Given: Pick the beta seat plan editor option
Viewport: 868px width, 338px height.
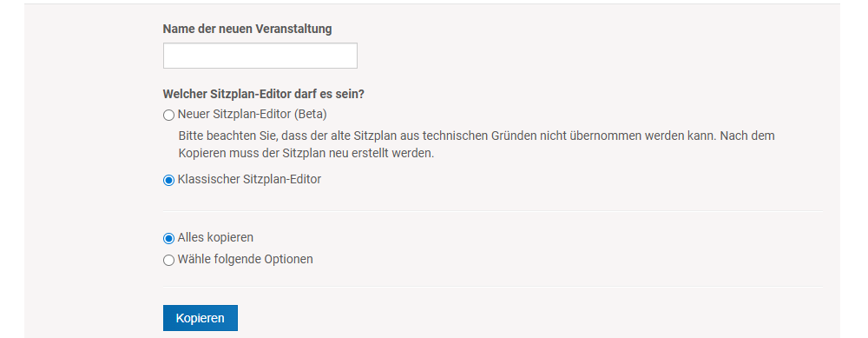Looking at the screenshot, I should (169, 116).
